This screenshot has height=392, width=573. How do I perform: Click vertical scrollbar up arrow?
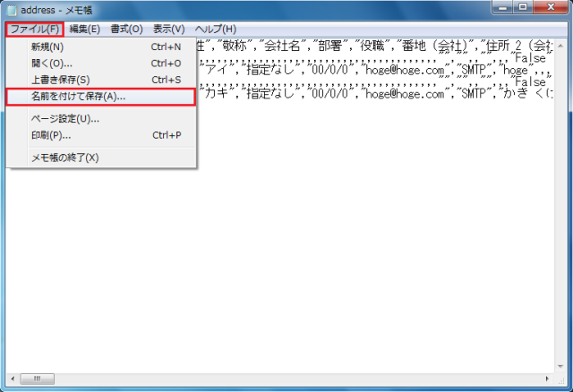tap(560, 46)
